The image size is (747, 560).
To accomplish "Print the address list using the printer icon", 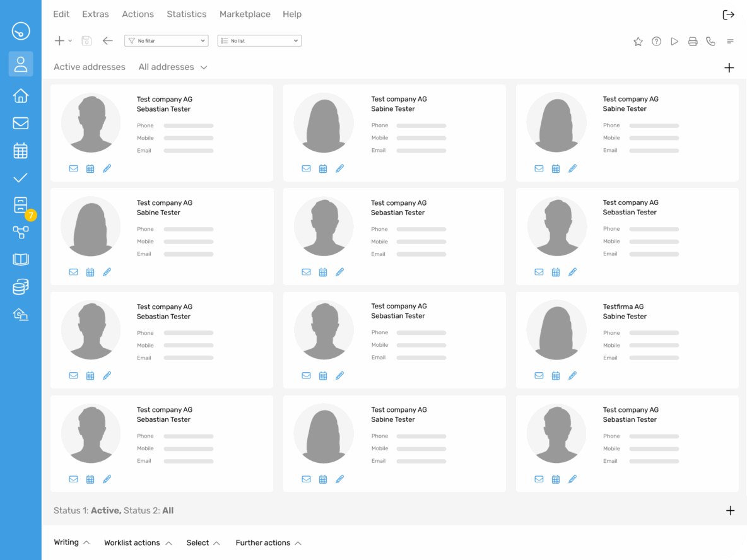I will tap(693, 40).
